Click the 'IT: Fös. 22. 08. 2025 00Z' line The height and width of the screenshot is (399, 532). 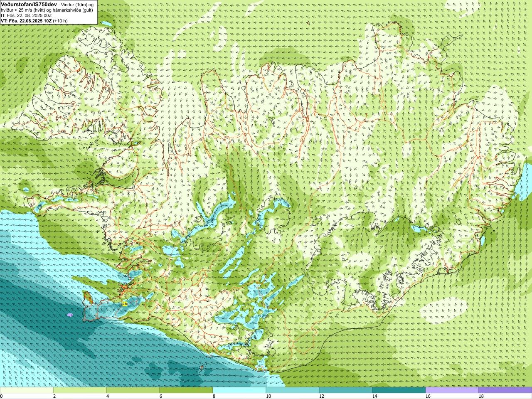click(27, 15)
